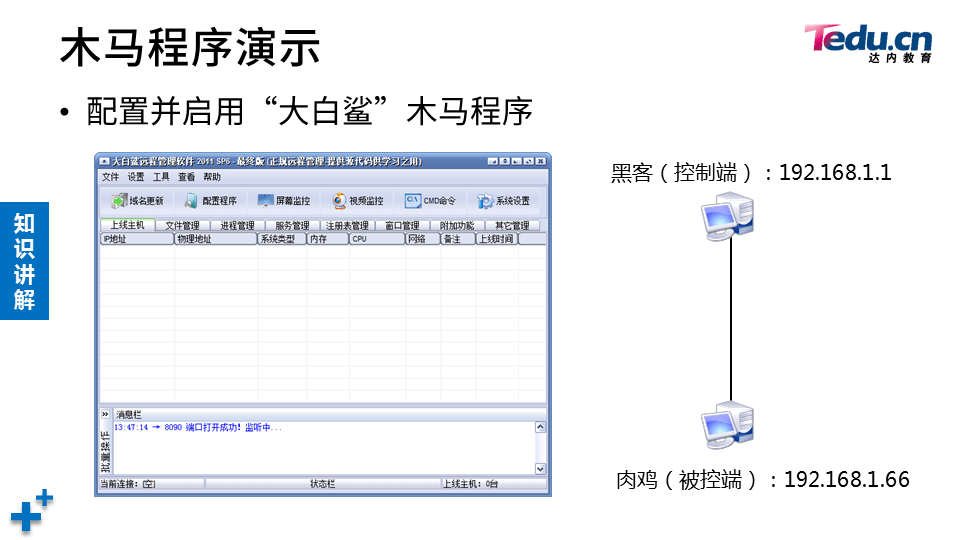This screenshot has width=960, height=540.
Task: Sort by the 网络 column header
Action: point(422,239)
